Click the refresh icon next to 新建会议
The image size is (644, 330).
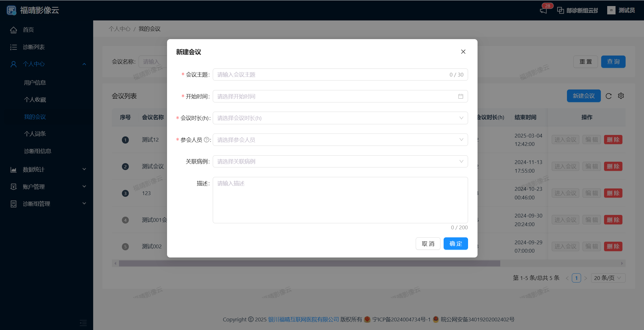click(x=609, y=96)
